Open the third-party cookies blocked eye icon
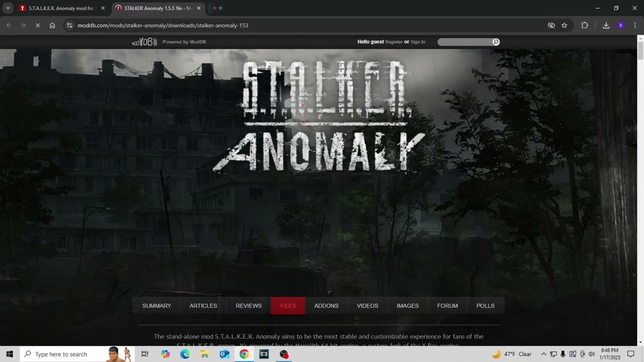644x362 pixels. point(551,25)
